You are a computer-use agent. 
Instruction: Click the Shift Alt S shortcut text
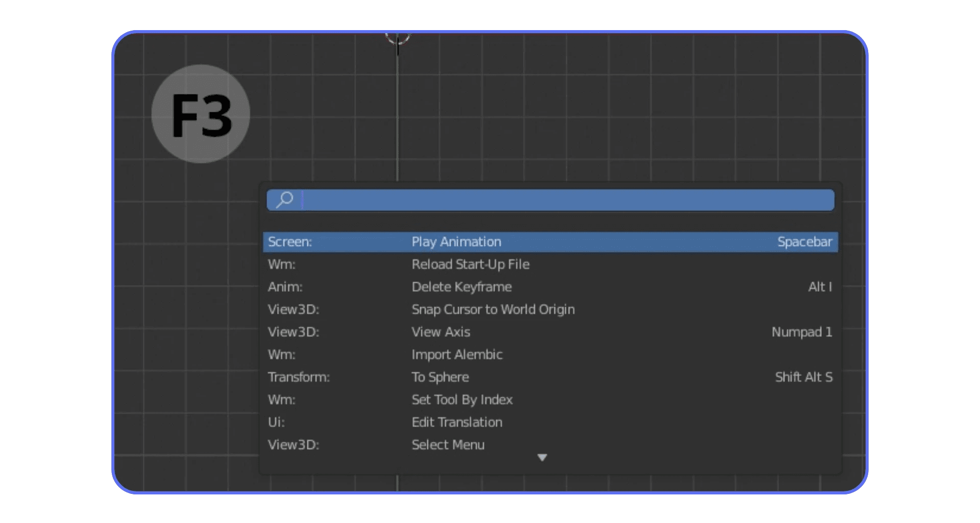coord(804,377)
